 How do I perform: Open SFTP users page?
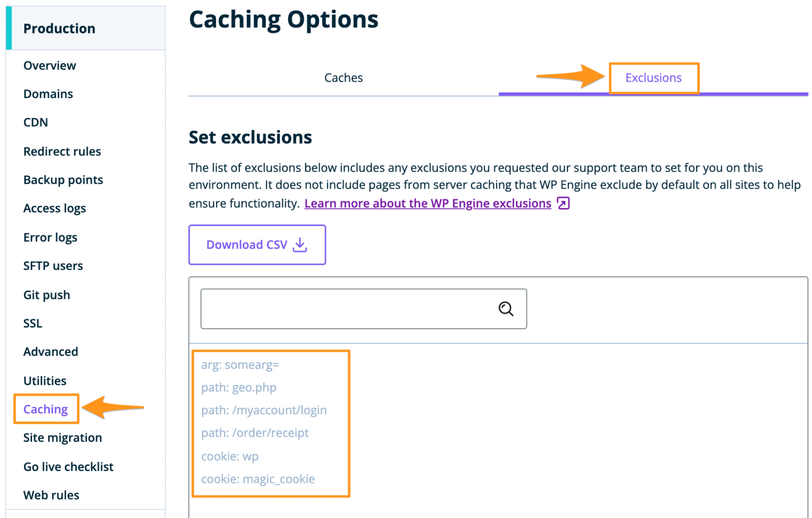click(x=53, y=265)
